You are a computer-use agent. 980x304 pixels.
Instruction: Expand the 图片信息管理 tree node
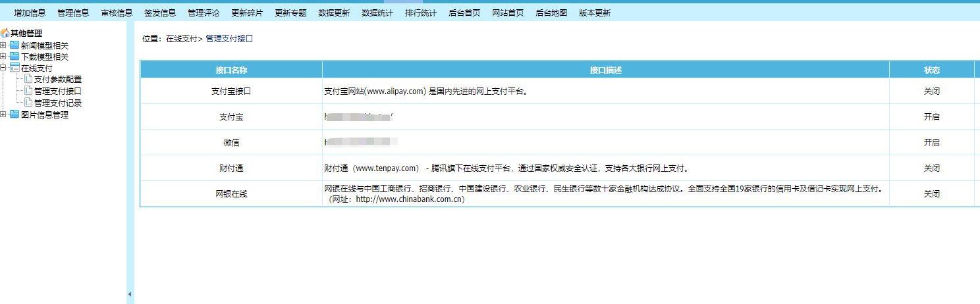3,114
